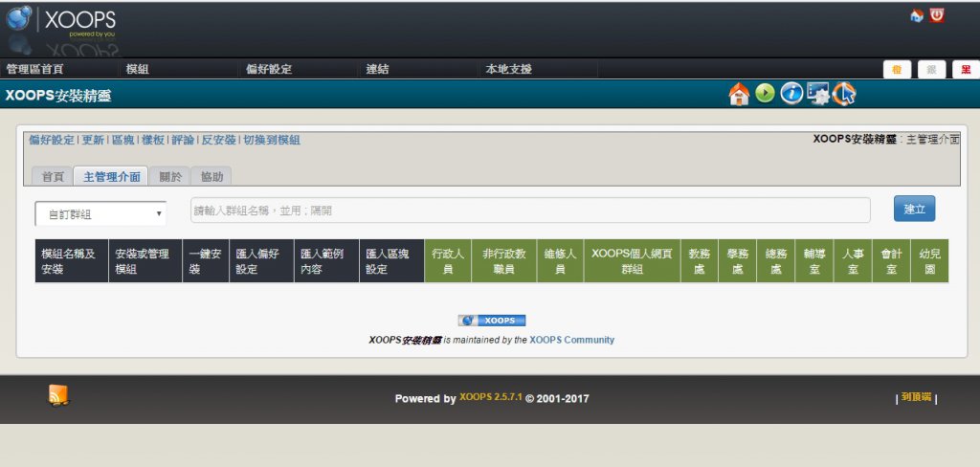Open the 協助 tab
This screenshot has height=467, width=980.
(212, 177)
